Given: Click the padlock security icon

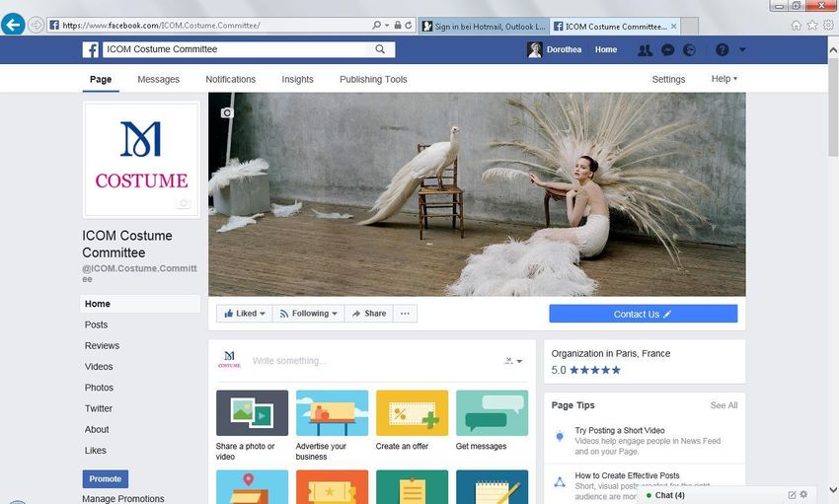Looking at the screenshot, I should coord(398,25).
